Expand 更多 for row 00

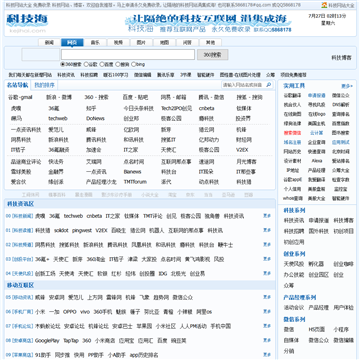(x=267, y=216)
